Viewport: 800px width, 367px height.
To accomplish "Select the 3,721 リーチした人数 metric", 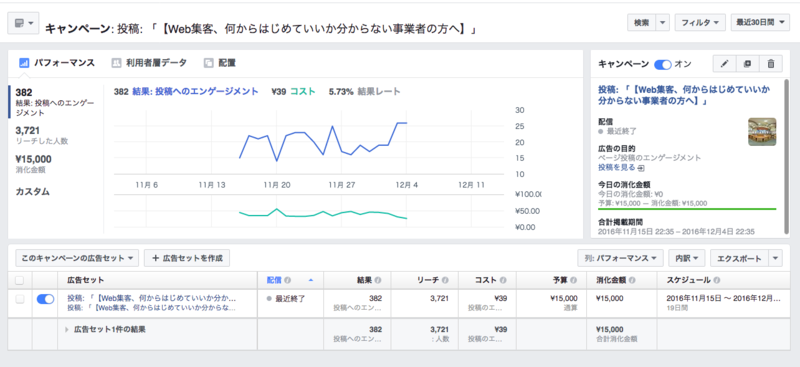I will pyautogui.click(x=42, y=135).
